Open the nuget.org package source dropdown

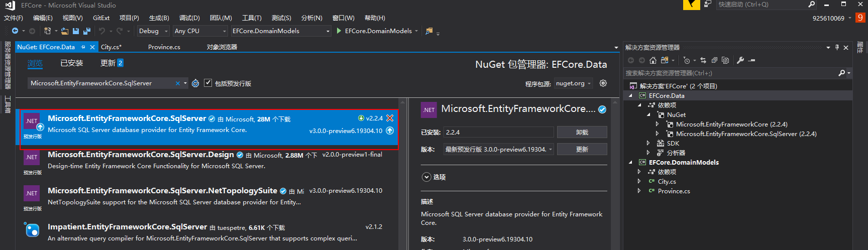tap(574, 83)
